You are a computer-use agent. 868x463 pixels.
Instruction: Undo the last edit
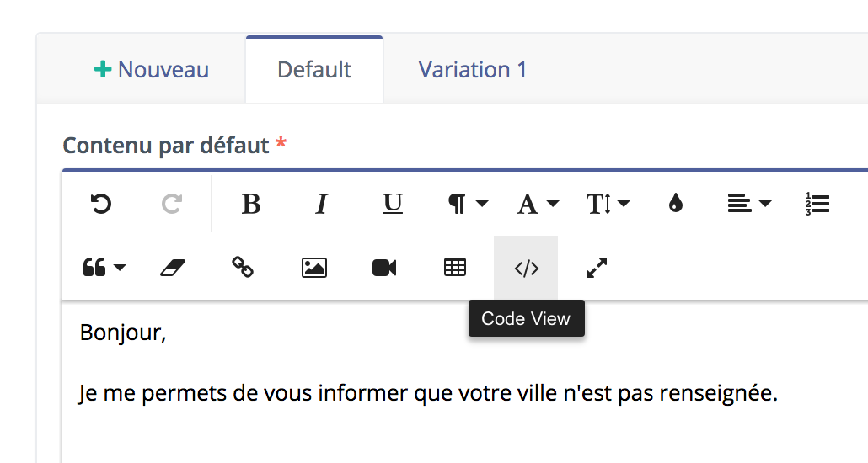101,204
